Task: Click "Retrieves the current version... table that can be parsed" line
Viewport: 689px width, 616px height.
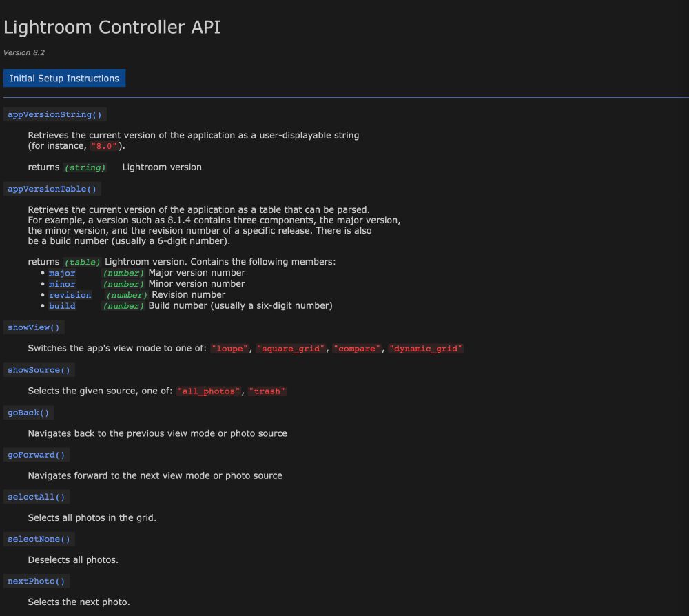Action: (x=199, y=209)
